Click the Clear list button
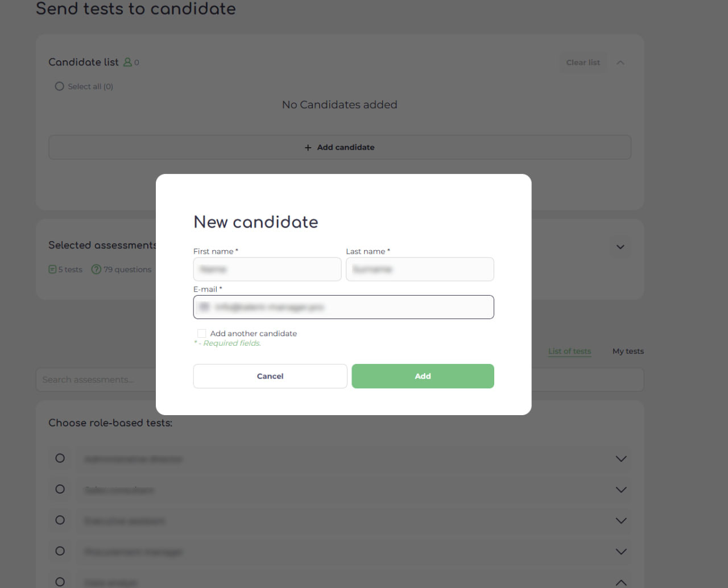The image size is (728, 588). coord(583,63)
